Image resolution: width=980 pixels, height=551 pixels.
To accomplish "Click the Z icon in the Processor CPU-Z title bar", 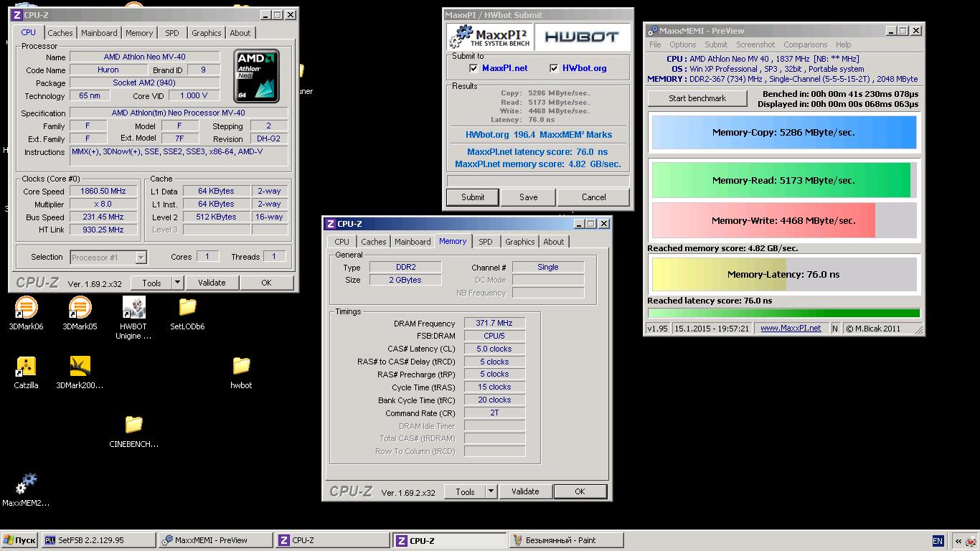I will click(17, 15).
